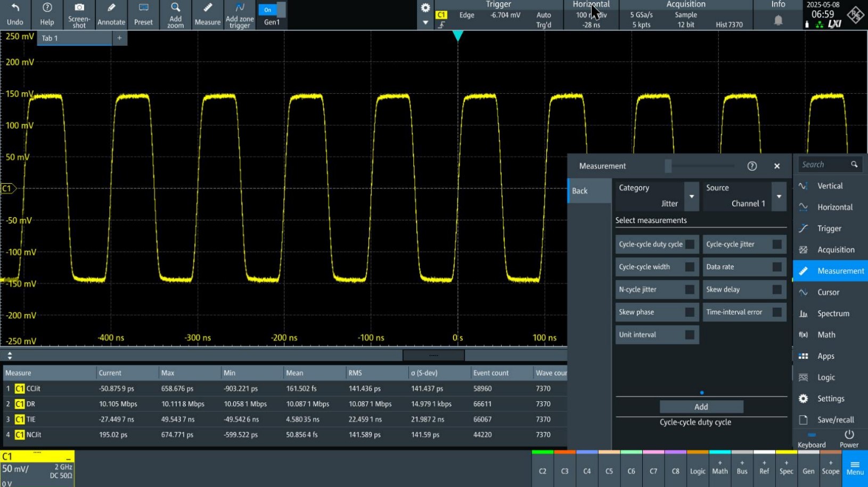This screenshot has height=487, width=868.
Task: Open the Add zone trigger tool
Action: coord(240,8)
